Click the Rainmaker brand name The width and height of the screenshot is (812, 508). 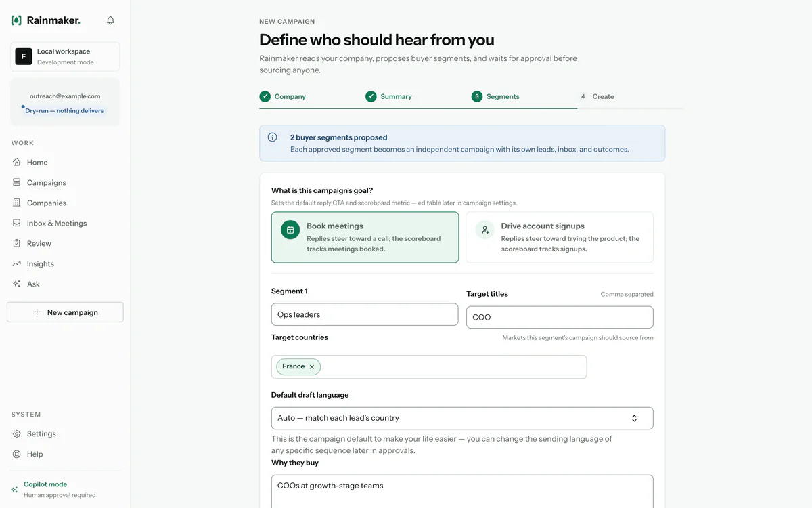point(53,20)
